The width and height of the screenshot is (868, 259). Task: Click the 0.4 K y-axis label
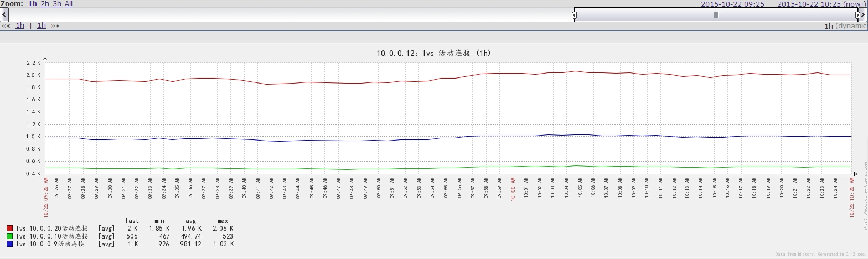[34, 174]
